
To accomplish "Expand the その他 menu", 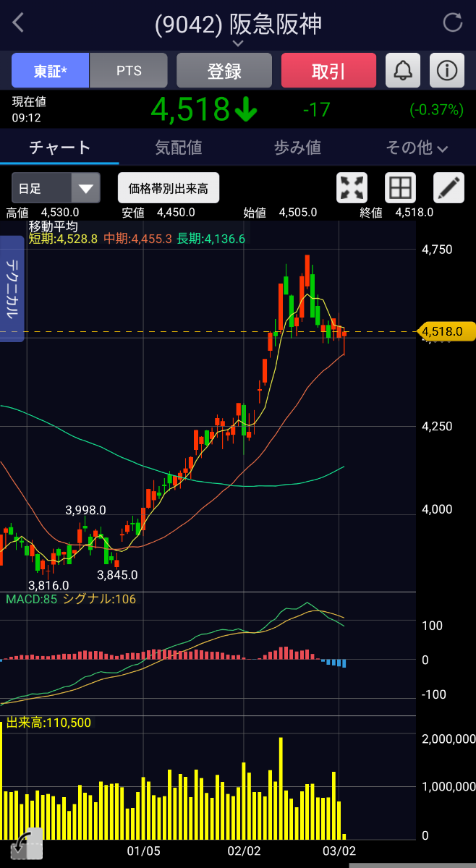I will tap(417, 148).
